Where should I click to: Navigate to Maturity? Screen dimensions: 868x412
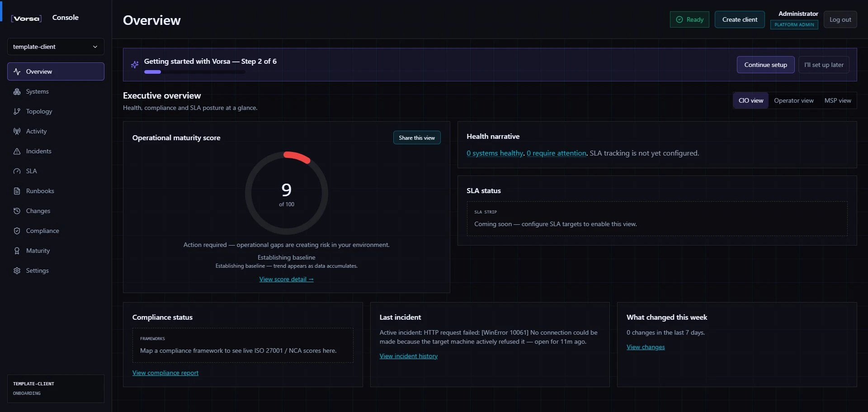56,251
